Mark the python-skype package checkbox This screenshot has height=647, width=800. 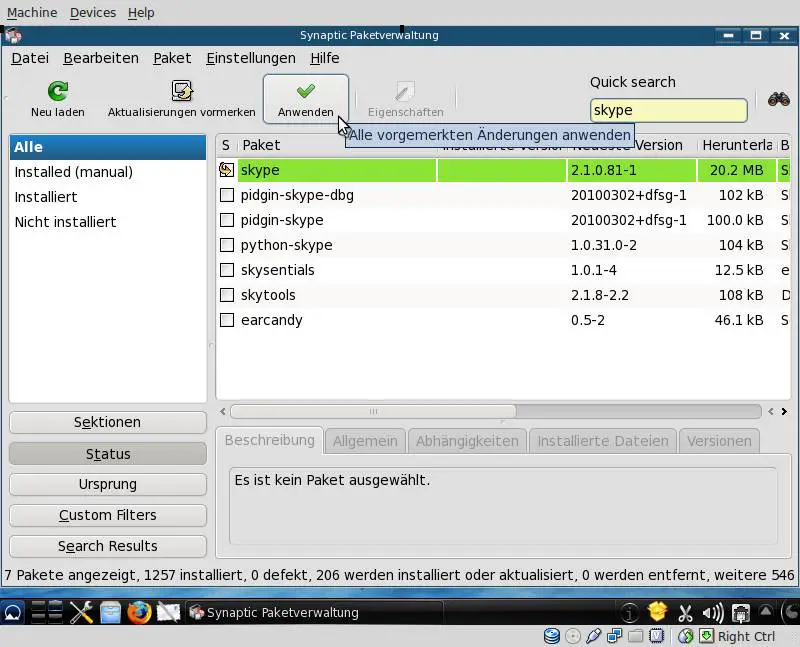point(227,245)
